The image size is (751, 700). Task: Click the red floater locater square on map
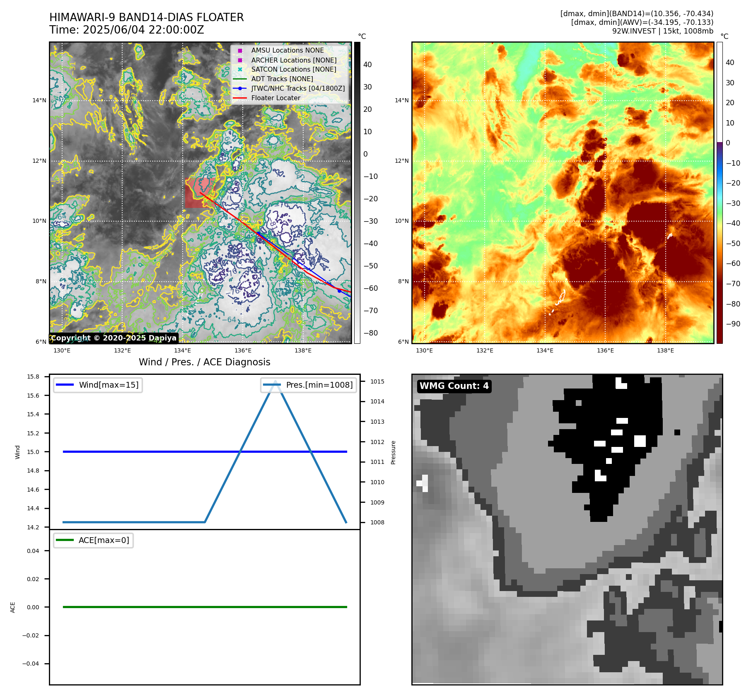(200, 193)
